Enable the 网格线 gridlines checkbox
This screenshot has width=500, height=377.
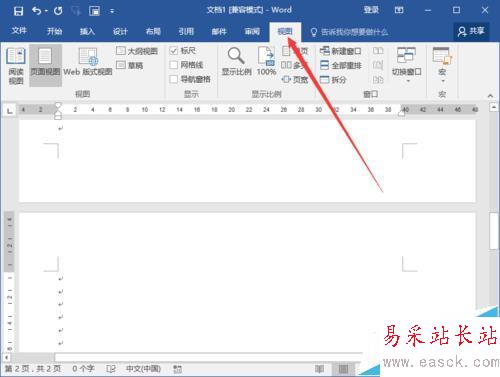[174, 65]
